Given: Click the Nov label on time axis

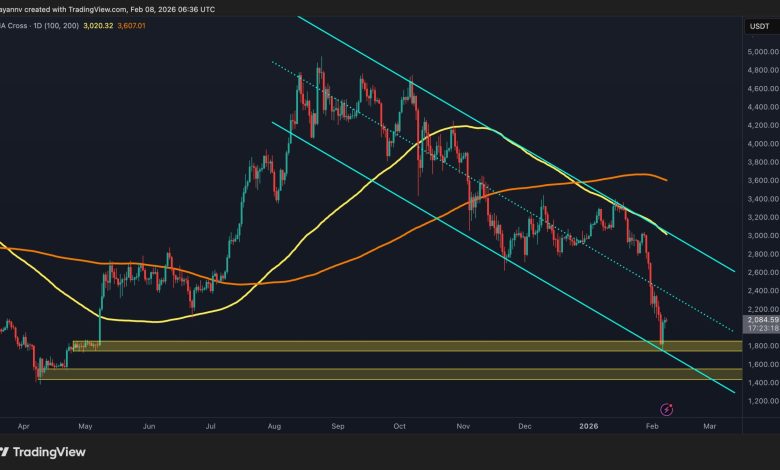Looking at the screenshot, I should coord(461,424).
